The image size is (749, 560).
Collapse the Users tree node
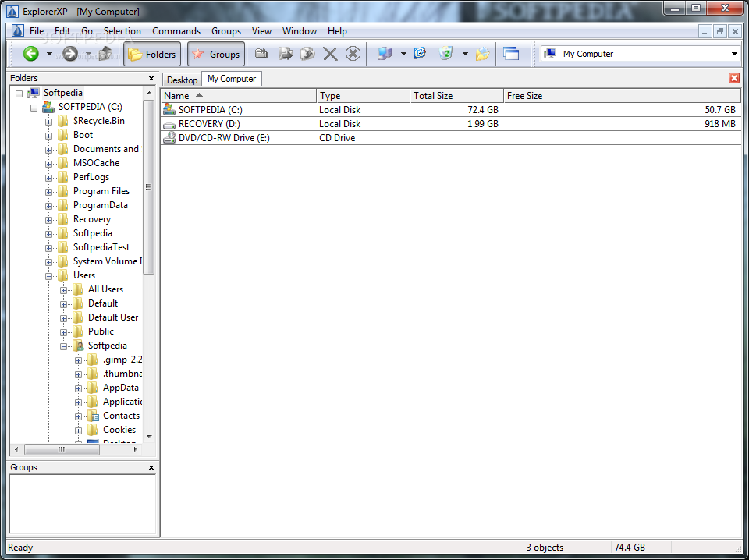[x=48, y=276]
